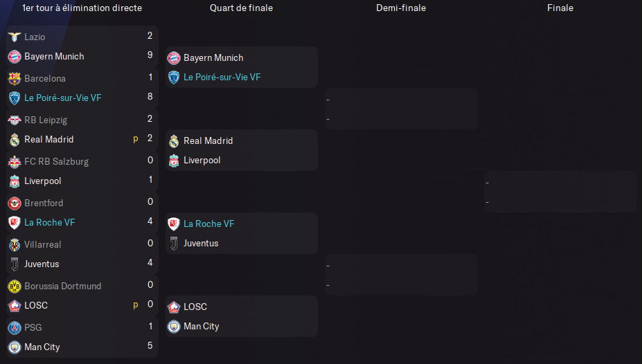Viewport: 642px width, 364px height.
Task: Click the PSG club crest
Action: click(x=14, y=327)
